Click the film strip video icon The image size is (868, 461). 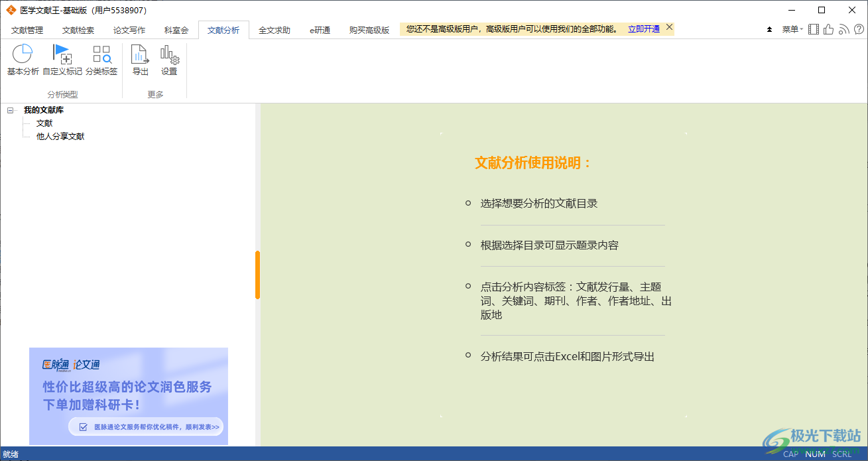(x=814, y=29)
